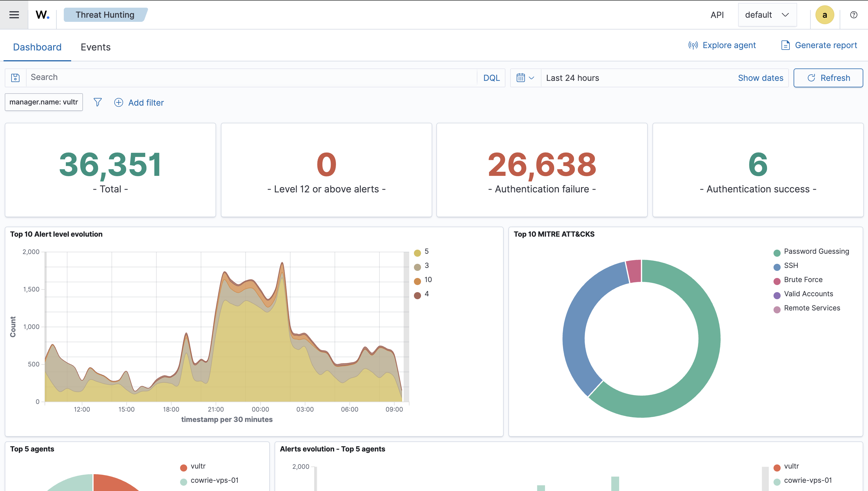Click the Explore agent signal icon
The height and width of the screenshot is (491, 868).
[693, 45]
